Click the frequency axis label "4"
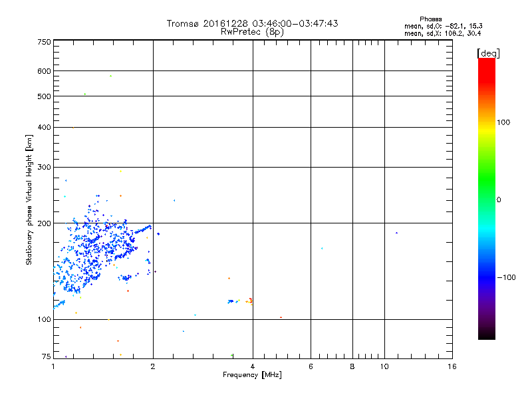 pos(253,366)
